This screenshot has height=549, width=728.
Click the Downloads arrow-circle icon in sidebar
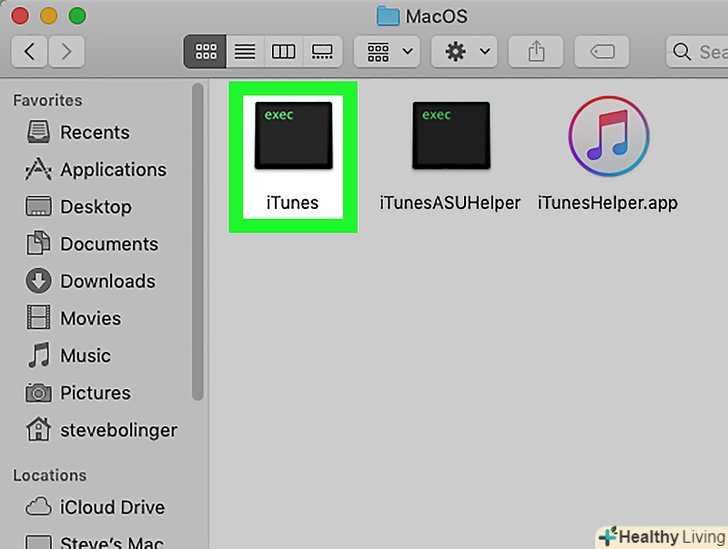pyautogui.click(x=39, y=281)
